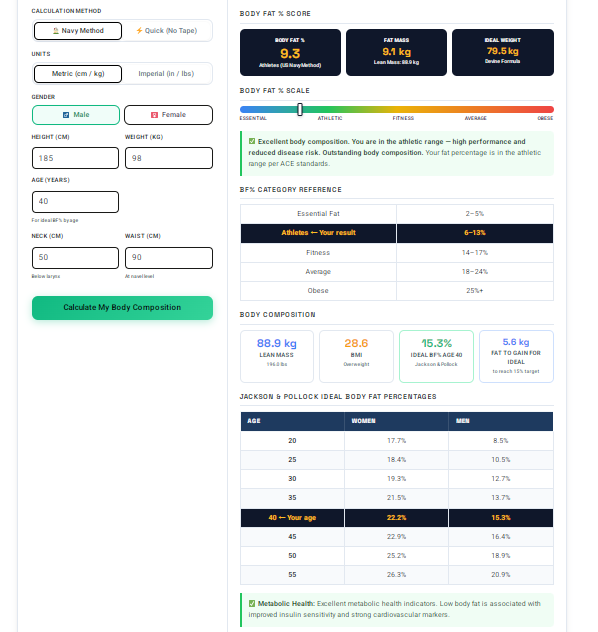Choose Imperial (in / lbs) units
Image resolution: width=598 pixels, height=632 pixels.
click(x=166, y=74)
